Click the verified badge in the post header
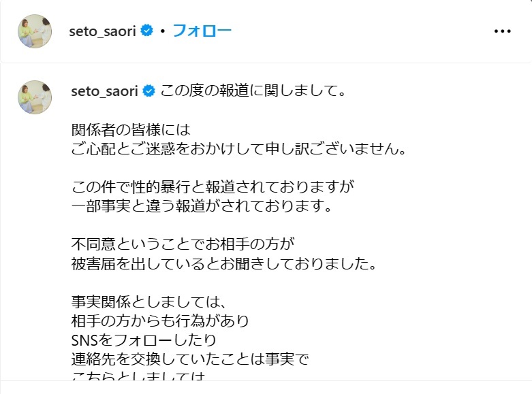 (x=146, y=31)
